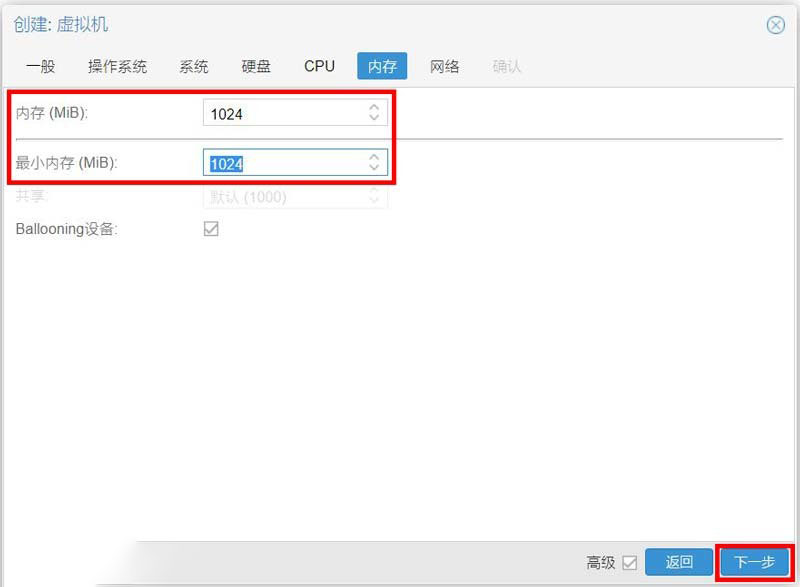Click the 创建: 虚拟机 dialog title

pos(61,24)
